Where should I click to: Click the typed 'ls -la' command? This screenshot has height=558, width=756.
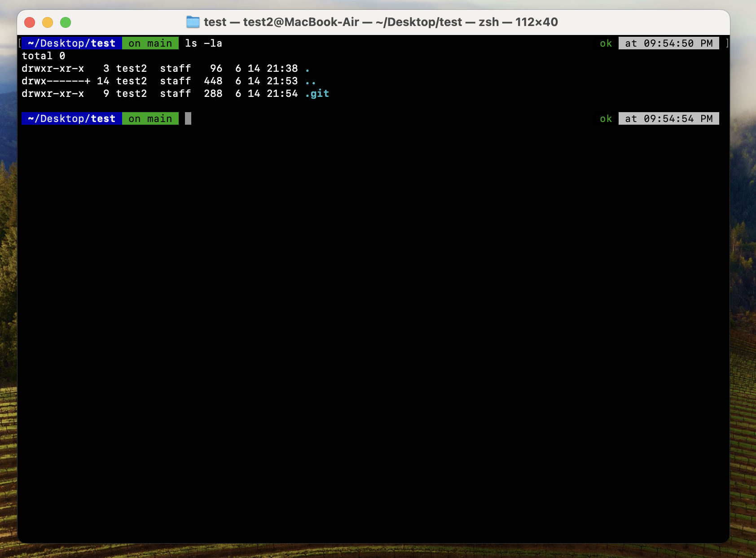coord(203,44)
